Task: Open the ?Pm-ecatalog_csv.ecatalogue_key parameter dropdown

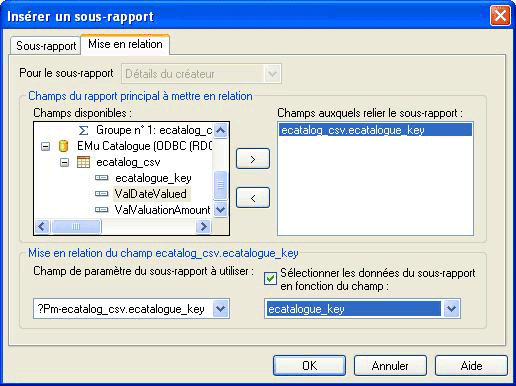Action: click(221, 309)
